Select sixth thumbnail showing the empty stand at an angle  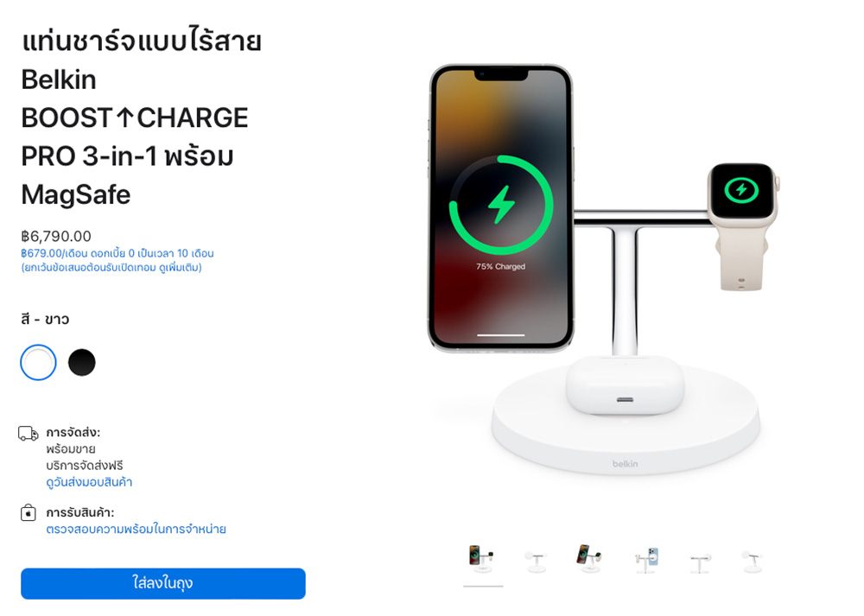tap(753, 562)
